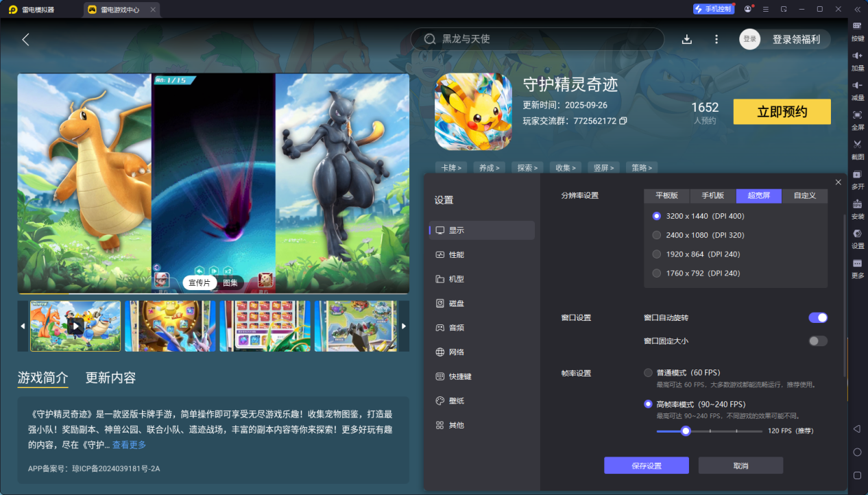Click the 安装 APK install icon

pos(857,210)
